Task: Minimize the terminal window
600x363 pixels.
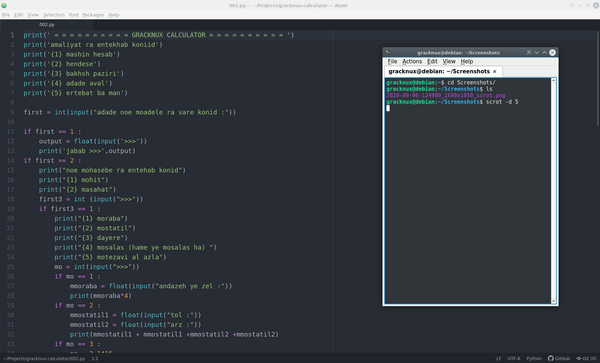Action: point(536,52)
